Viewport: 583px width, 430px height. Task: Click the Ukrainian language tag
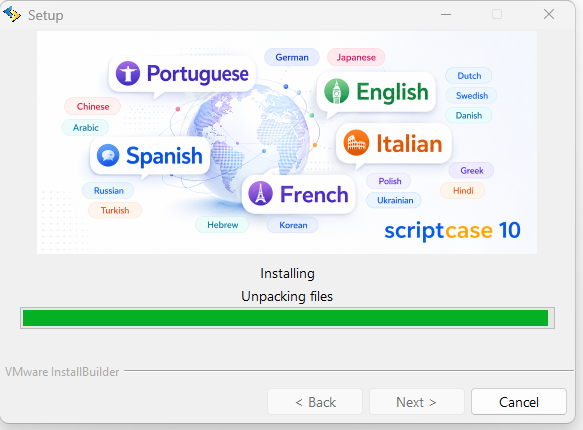(x=394, y=200)
